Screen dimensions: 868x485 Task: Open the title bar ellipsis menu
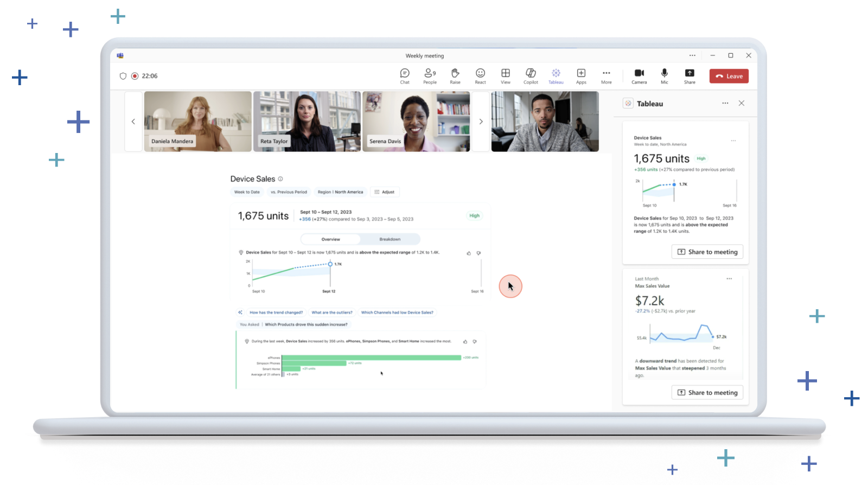[x=692, y=55]
